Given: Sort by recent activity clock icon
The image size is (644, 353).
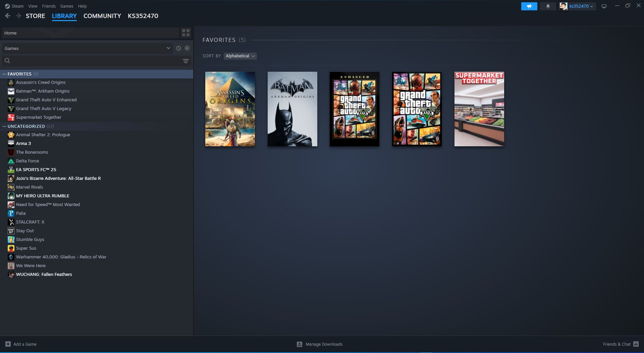Looking at the screenshot, I should coord(178,48).
